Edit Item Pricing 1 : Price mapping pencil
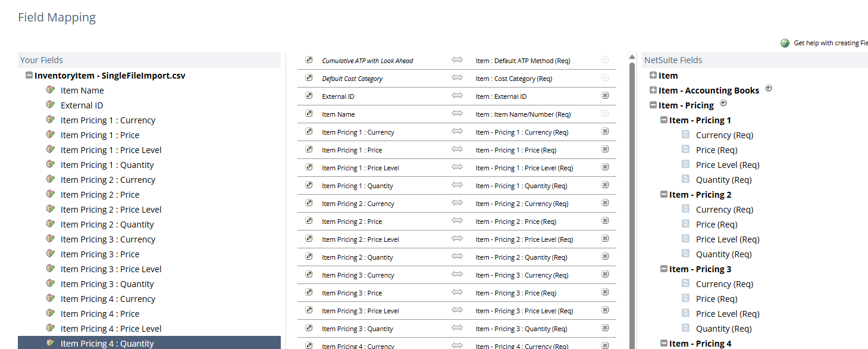 click(309, 149)
